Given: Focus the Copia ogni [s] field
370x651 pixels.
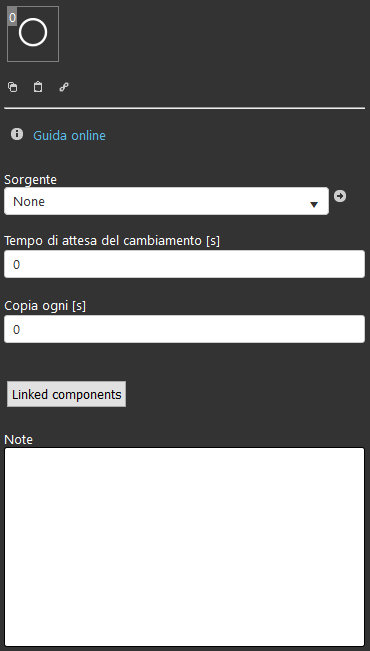Looking at the screenshot, I should tap(184, 329).
